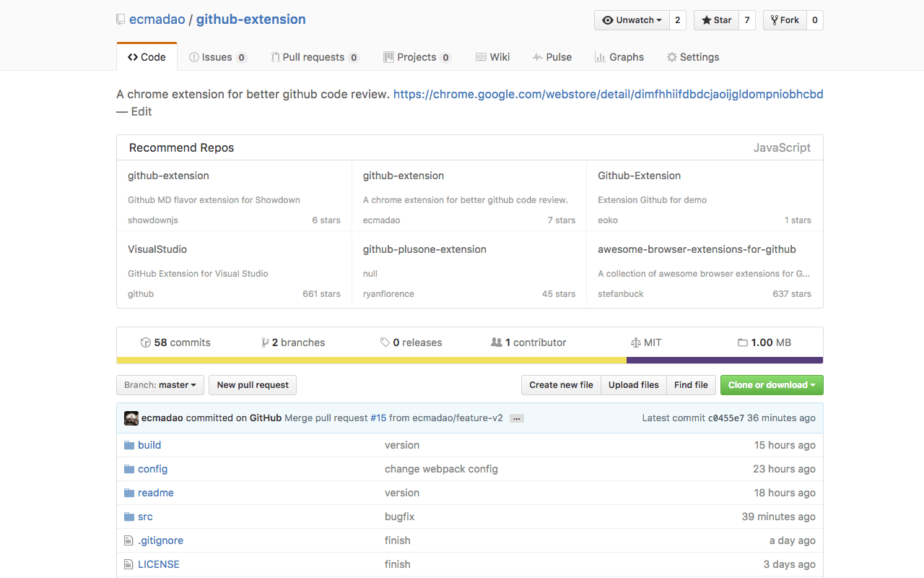Click the MIT license scale icon
This screenshot has width=924, height=578.
click(636, 342)
